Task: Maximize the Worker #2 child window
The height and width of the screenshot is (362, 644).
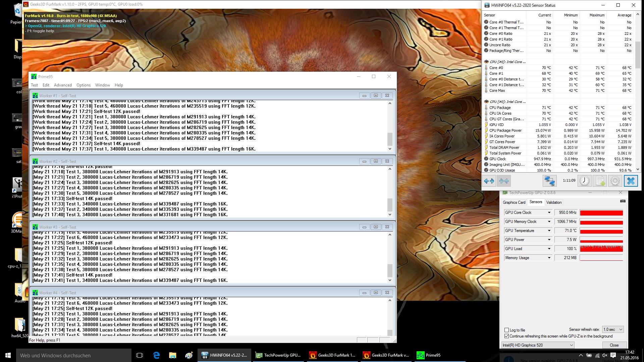Action: click(x=376, y=161)
